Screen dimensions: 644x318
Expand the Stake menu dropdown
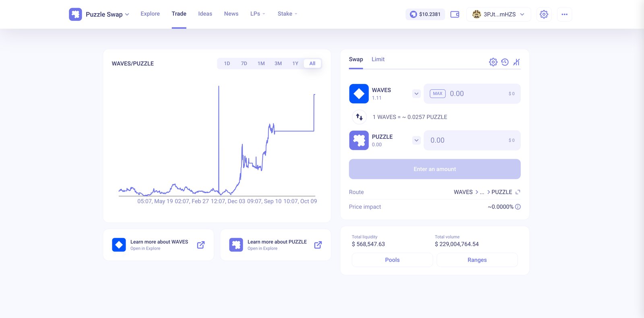point(287,14)
